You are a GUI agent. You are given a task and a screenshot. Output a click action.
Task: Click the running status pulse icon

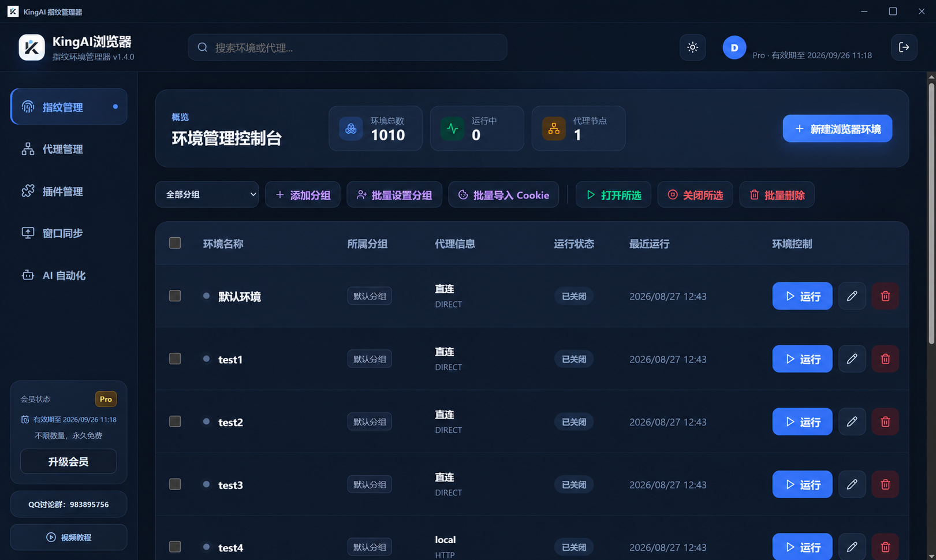(x=452, y=128)
